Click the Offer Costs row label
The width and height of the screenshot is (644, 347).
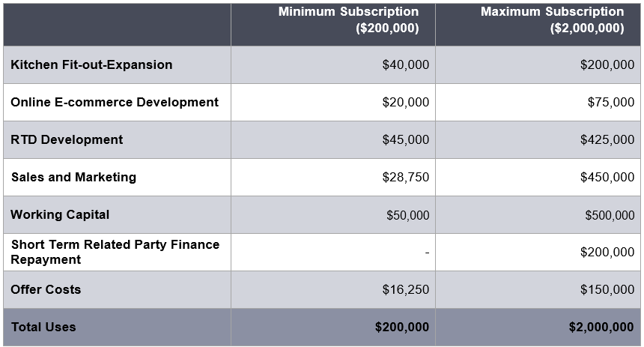(46, 290)
